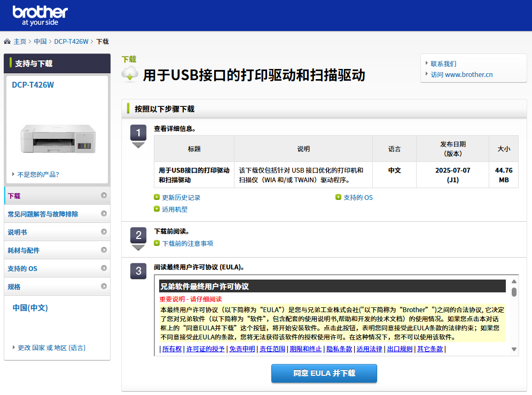Open 不是您的产品? link
The image size is (532, 395).
pyautogui.click(x=38, y=175)
